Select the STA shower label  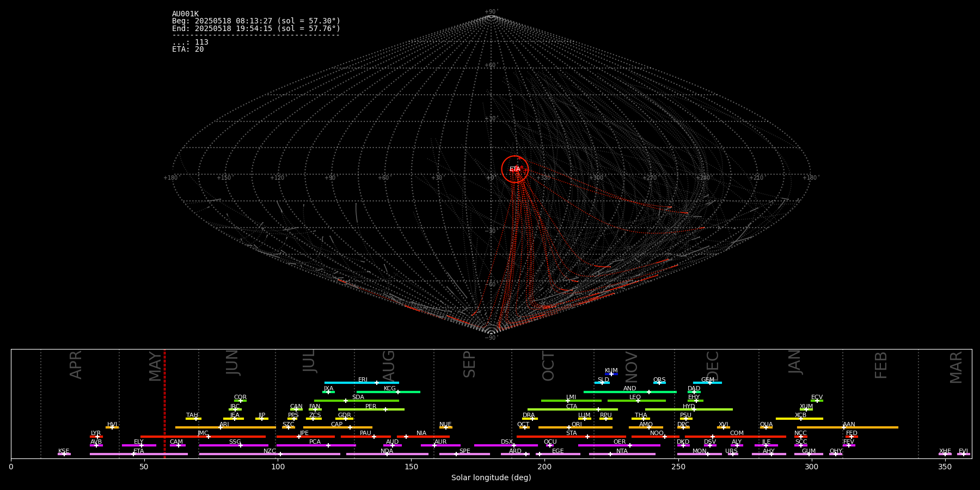click(571, 433)
